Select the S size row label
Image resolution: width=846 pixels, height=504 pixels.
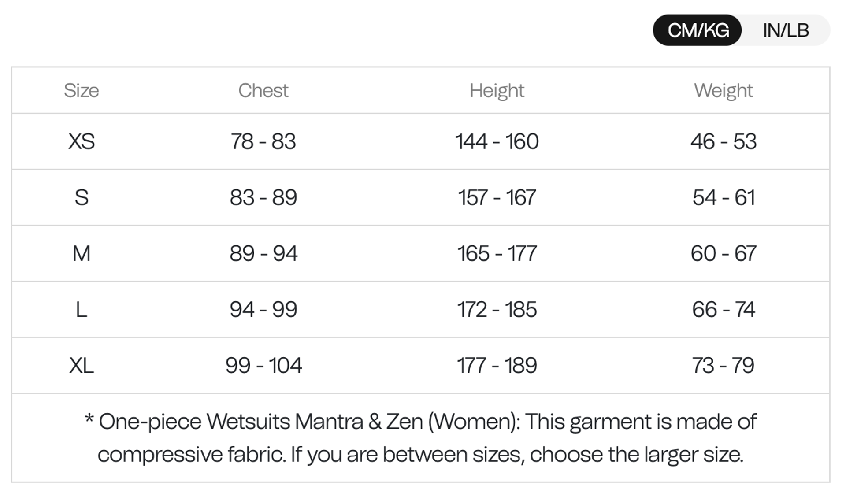pyautogui.click(x=82, y=197)
